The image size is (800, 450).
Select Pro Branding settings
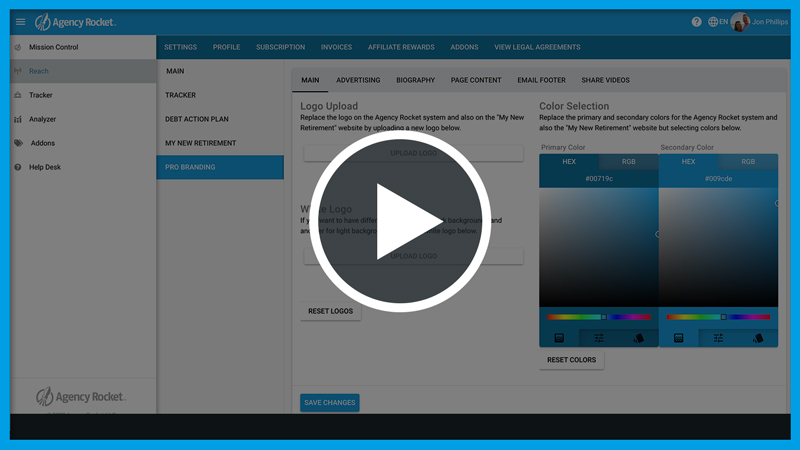[x=220, y=167]
